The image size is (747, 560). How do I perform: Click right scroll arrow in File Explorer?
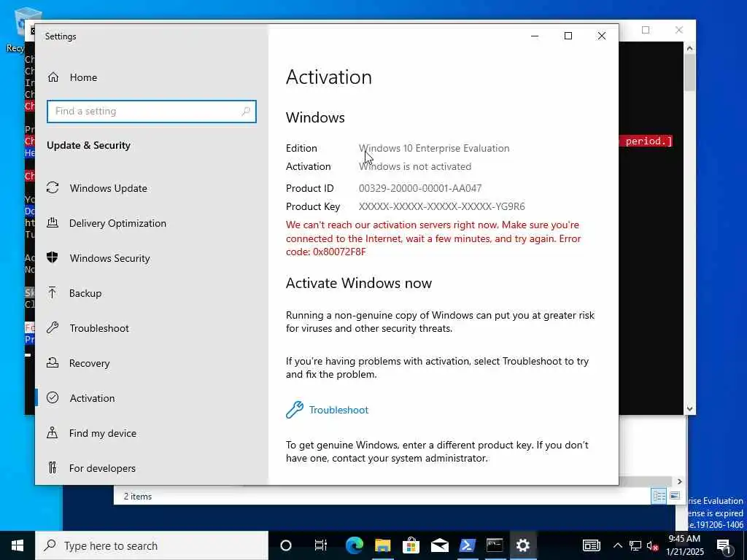679,481
